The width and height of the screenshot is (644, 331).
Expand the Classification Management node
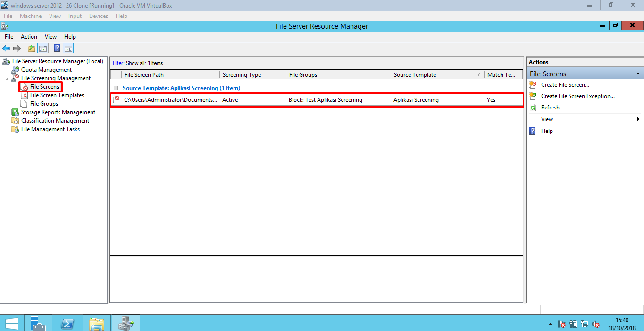coord(7,120)
